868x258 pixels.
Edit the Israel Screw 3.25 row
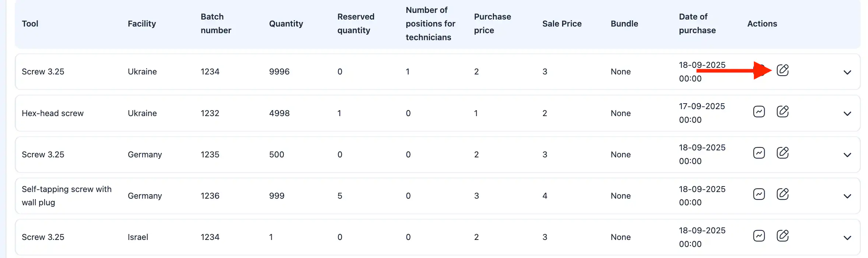point(782,236)
